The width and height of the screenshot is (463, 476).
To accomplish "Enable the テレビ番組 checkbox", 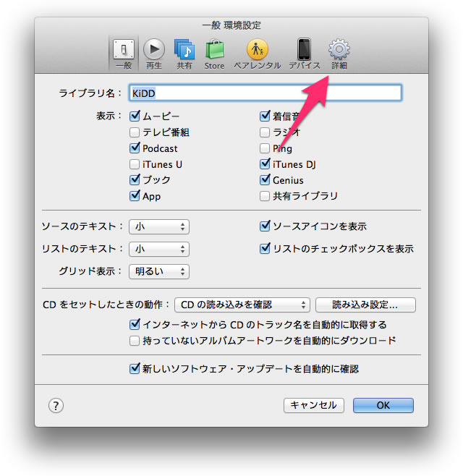I will coord(135,132).
